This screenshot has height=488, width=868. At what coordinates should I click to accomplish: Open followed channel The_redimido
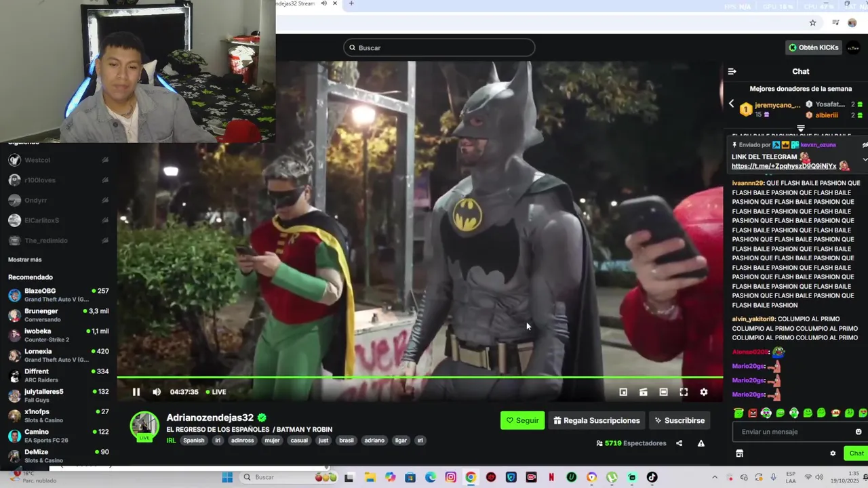point(58,241)
